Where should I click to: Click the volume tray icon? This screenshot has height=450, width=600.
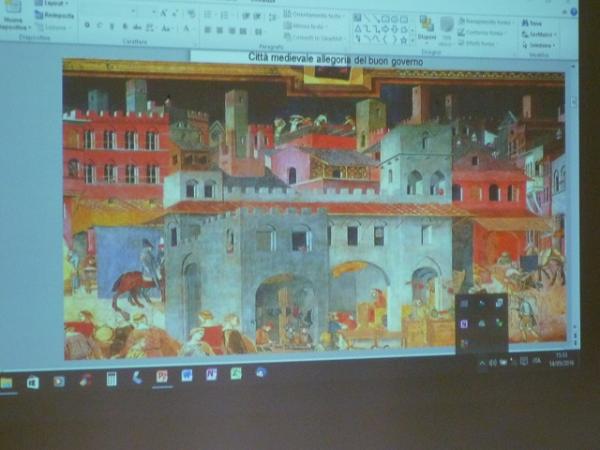[493, 363]
